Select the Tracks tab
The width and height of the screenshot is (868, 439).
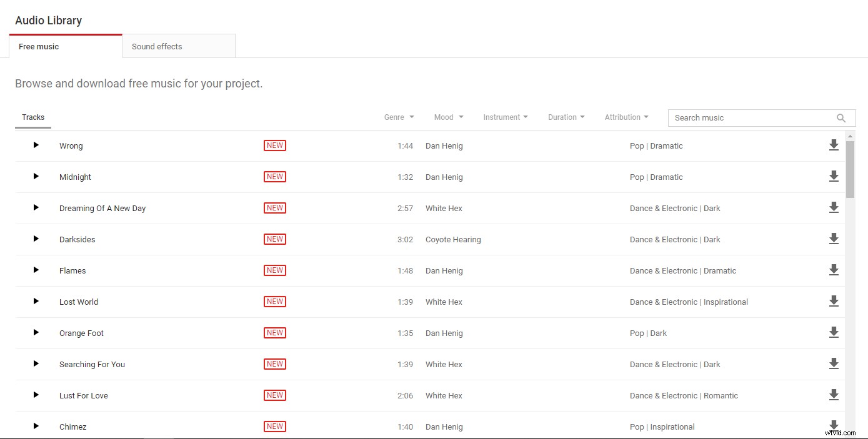[x=33, y=117]
